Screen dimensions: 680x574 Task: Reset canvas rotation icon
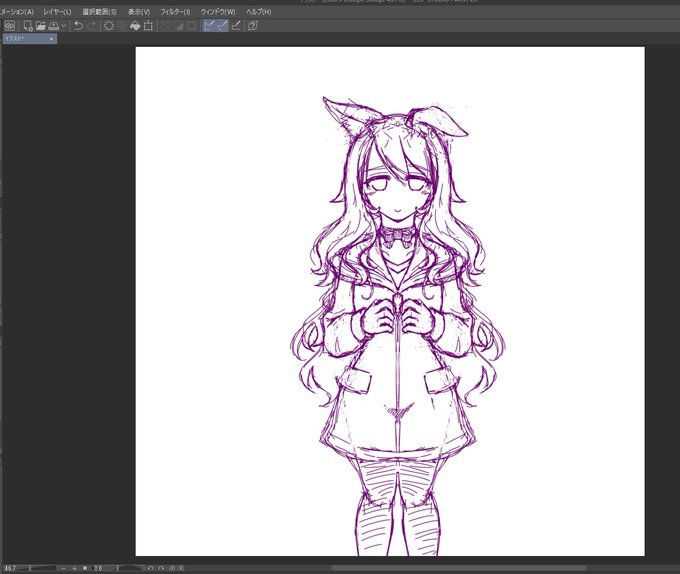(172, 568)
